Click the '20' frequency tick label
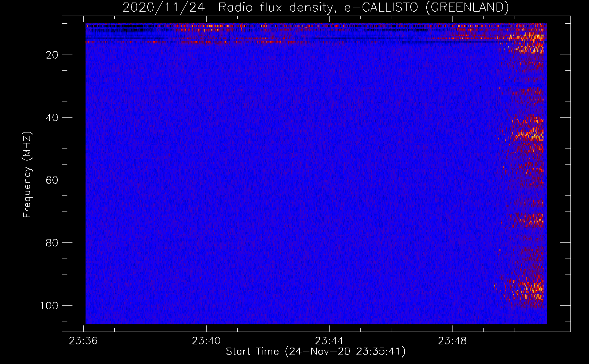Viewport: 589px width, 364px height. tap(52, 55)
